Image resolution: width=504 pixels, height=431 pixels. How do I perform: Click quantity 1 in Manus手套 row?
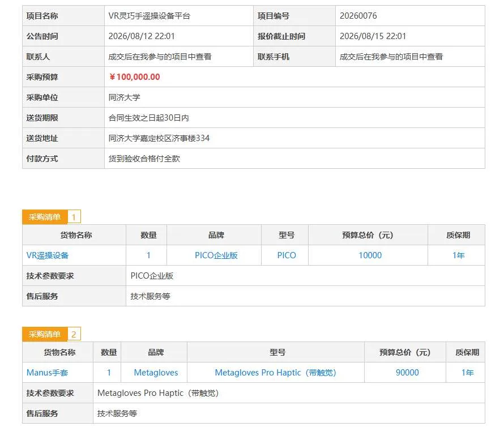pyautogui.click(x=109, y=373)
